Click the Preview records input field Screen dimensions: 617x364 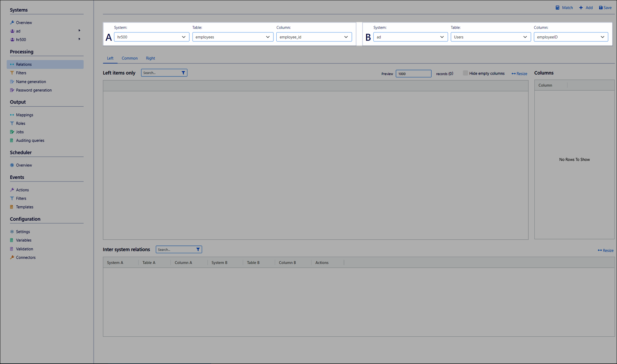click(x=413, y=74)
